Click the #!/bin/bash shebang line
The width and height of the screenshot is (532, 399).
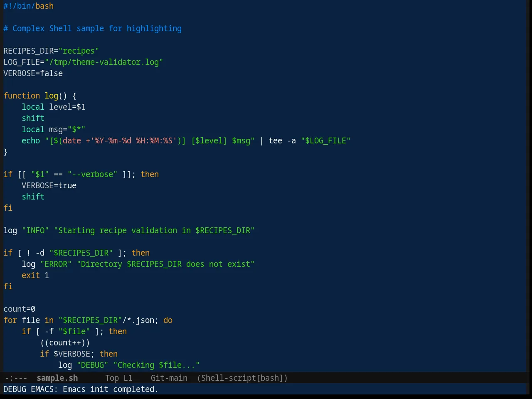29,6
